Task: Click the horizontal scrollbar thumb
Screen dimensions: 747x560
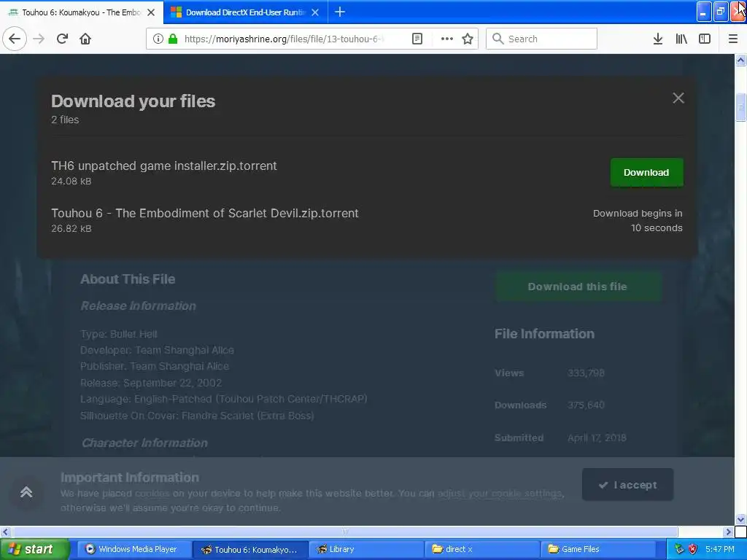Action: [344, 532]
